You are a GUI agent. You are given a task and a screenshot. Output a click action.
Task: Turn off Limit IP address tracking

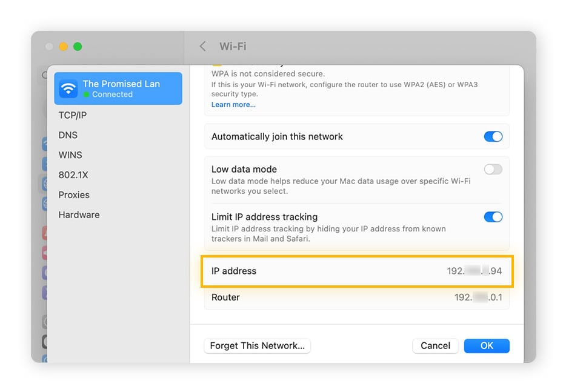point(493,217)
